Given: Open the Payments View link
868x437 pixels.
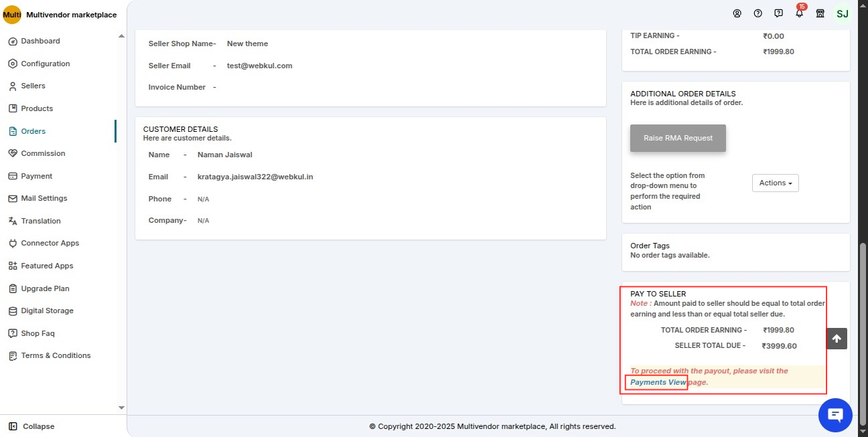Looking at the screenshot, I should (x=656, y=382).
